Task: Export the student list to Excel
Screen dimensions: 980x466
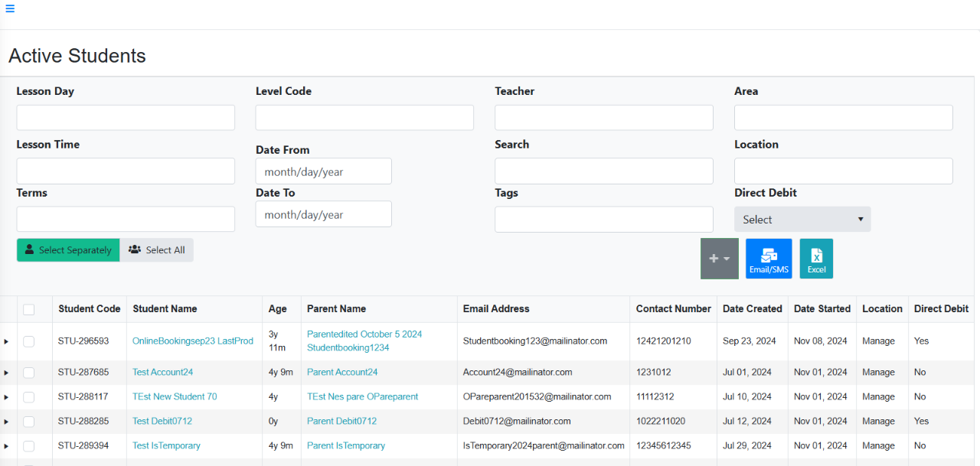Action: pyautogui.click(x=816, y=259)
